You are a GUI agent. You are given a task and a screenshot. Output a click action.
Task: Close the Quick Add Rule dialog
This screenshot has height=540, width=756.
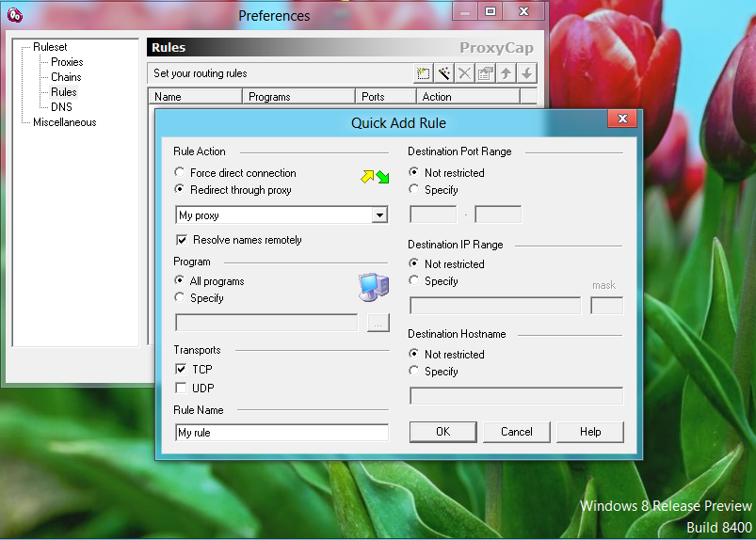pyautogui.click(x=622, y=119)
